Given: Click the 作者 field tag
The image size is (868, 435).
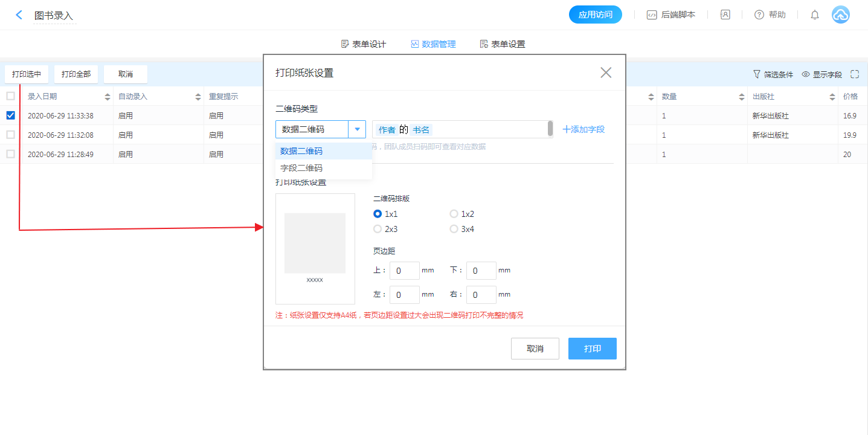Looking at the screenshot, I should click(x=387, y=130).
